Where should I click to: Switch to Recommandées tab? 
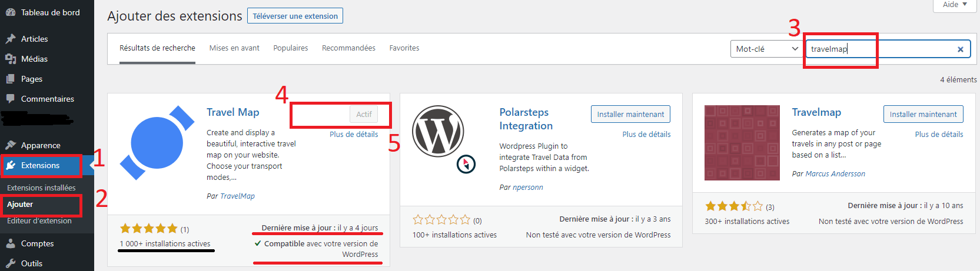click(x=348, y=48)
